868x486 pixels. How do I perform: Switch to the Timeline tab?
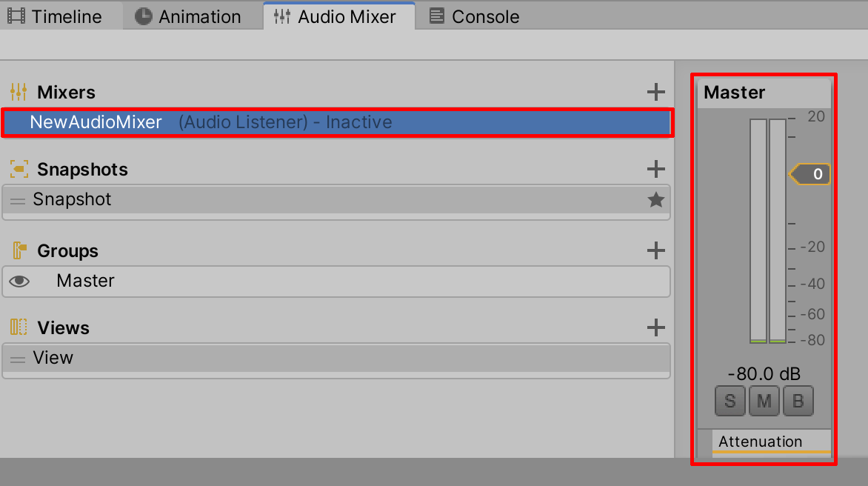(x=56, y=16)
